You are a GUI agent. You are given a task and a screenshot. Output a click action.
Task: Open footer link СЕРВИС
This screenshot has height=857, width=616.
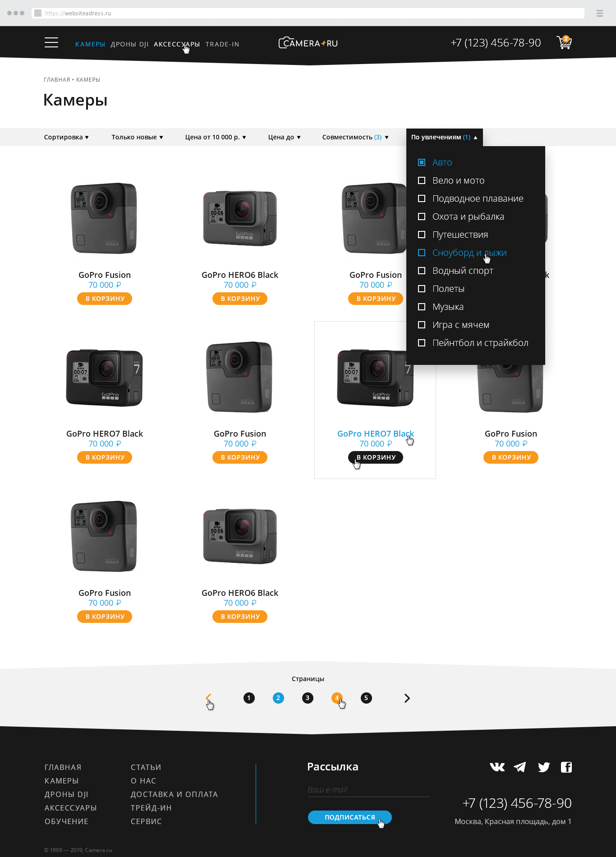coord(146,821)
